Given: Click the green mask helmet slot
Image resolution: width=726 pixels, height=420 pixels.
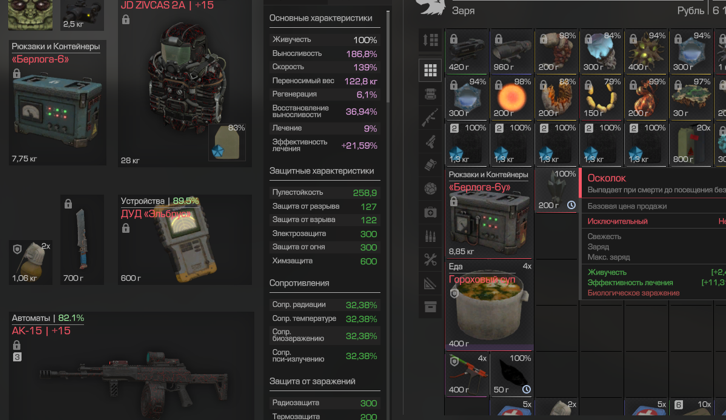Looking at the screenshot, I should click(31, 15).
